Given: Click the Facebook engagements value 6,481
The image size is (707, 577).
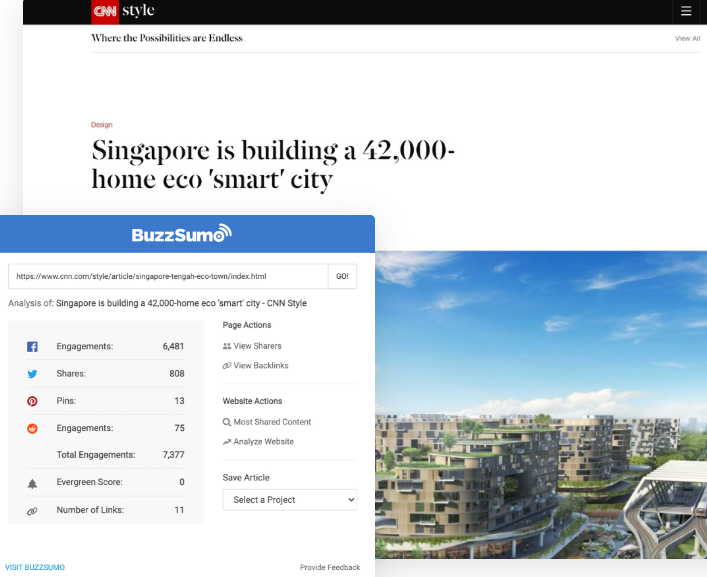Looking at the screenshot, I should (x=173, y=346).
